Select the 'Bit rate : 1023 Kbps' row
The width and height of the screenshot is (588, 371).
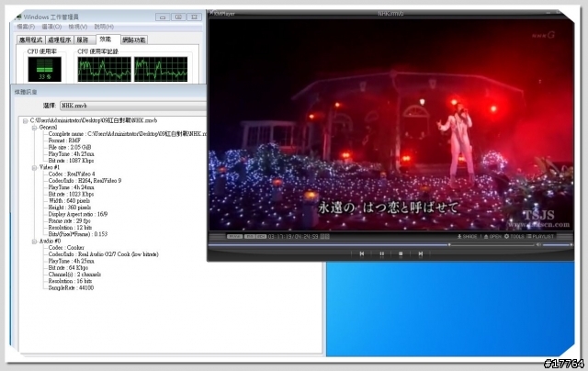coord(71,194)
